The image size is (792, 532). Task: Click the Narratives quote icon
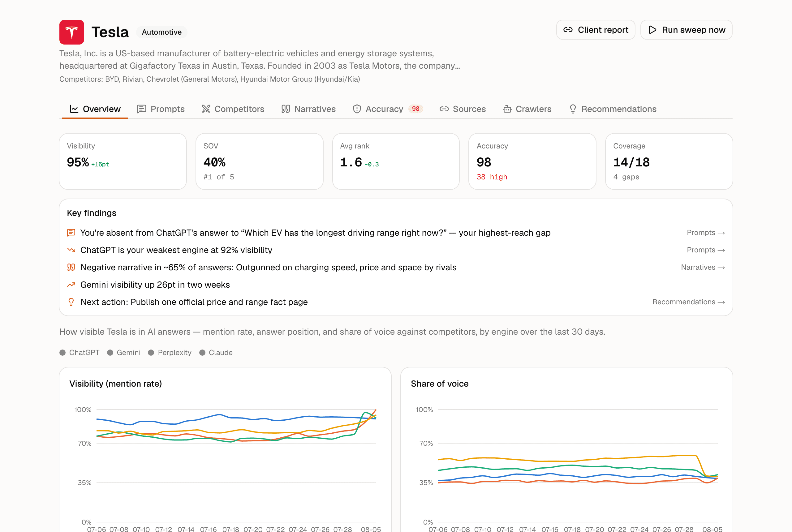[286, 109]
